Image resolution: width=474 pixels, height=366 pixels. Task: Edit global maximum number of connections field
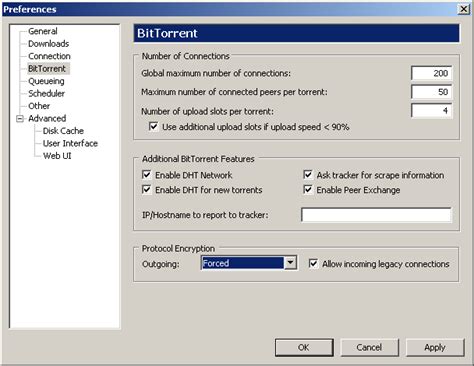431,73
